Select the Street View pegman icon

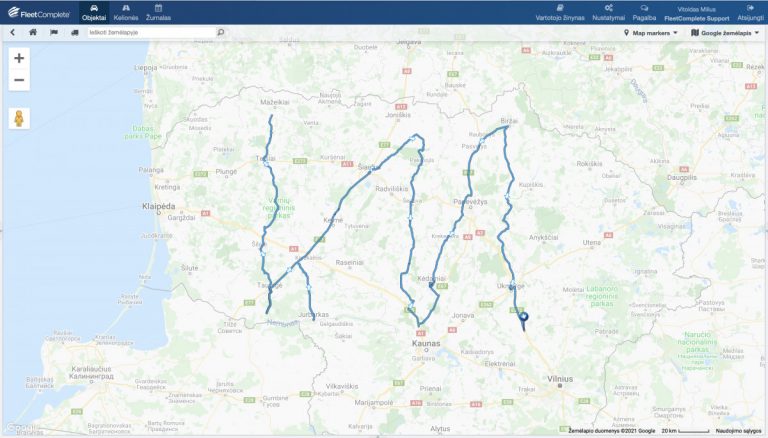pyautogui.click(x=19, y=119)
